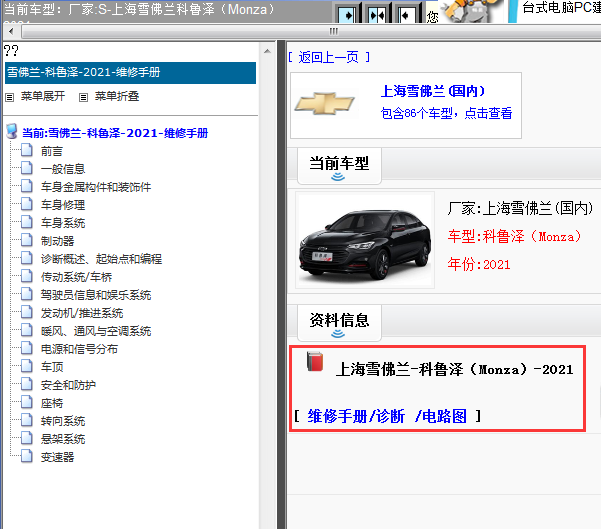Collapse the 资料信息 section chevron
The height and width of the screenshot is (529, 601).
[x=338, y=334]
